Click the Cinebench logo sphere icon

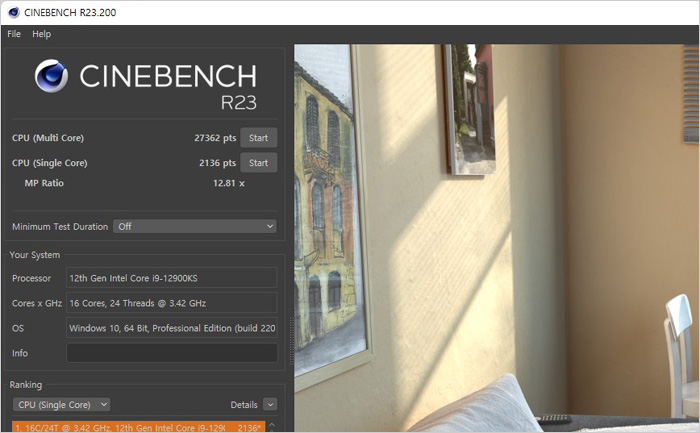[51, 75]
